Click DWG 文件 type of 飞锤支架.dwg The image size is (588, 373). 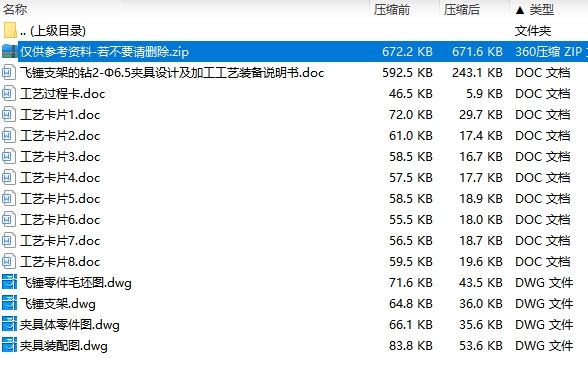click(544, 303)
